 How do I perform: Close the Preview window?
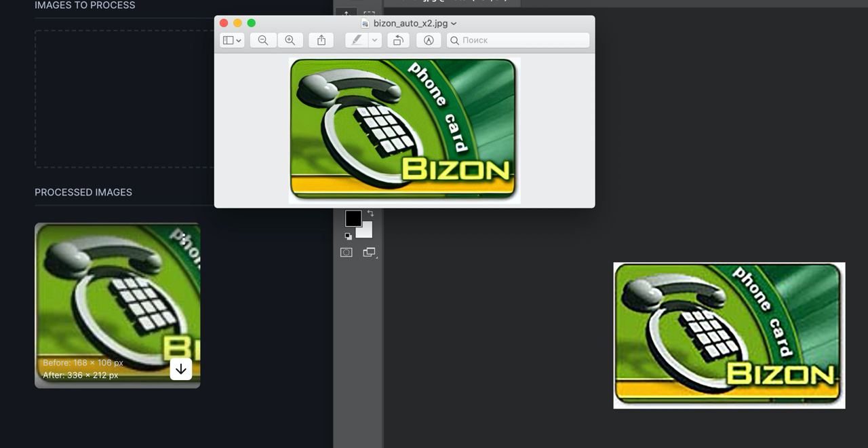tap(224, 23)
